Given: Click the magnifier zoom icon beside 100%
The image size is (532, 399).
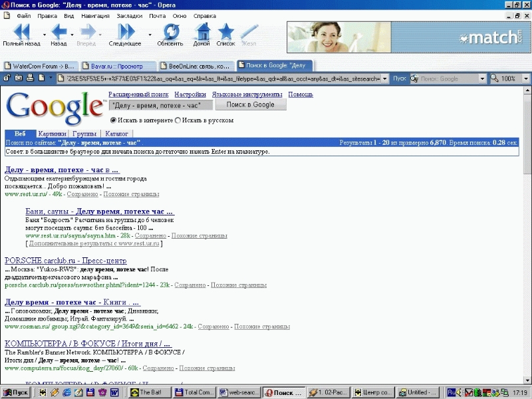Looking at the screenshot, I should coord(494,78).
